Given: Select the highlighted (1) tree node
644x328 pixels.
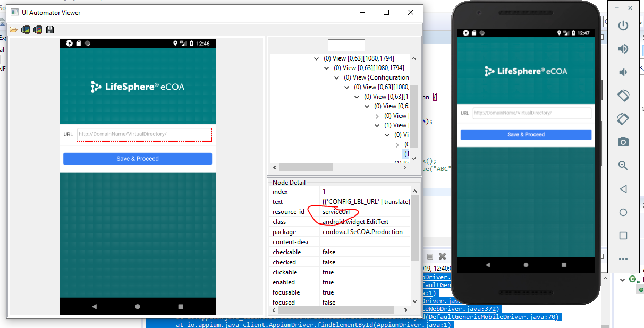Looking at the screenshot, I should [406, 153].
